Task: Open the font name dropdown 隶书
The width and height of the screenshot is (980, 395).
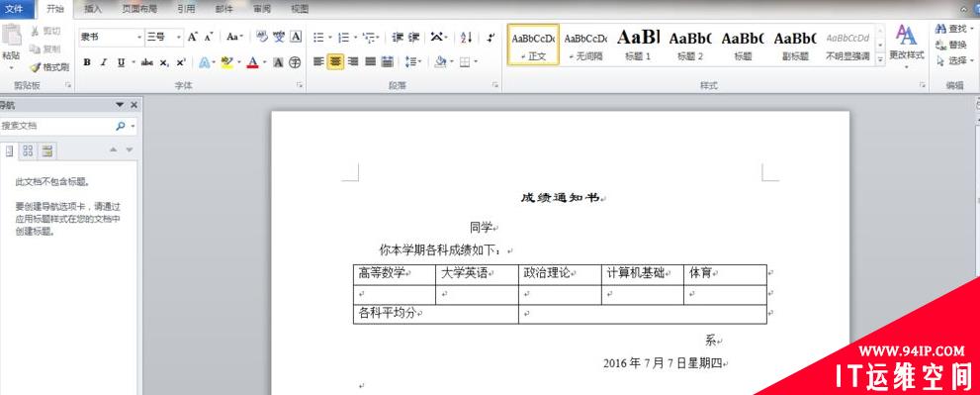Action: [x=112, y=37]
